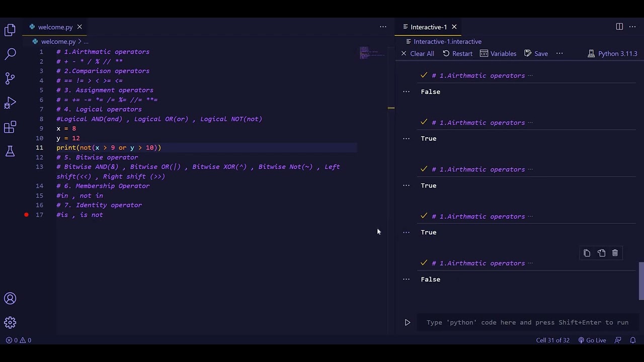Open the Manage gear menu

[x=10, y=323]
